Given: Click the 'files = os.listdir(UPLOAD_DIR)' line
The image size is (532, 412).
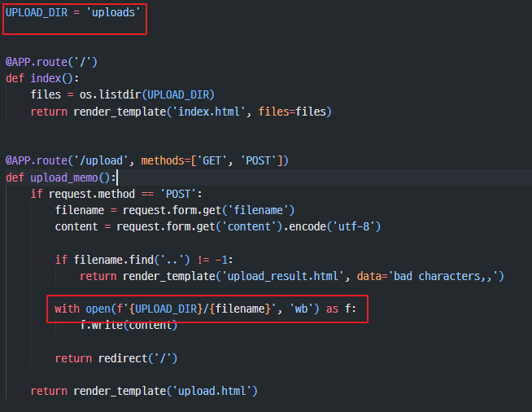Looking at the screenshot, I should click(123, 94).
